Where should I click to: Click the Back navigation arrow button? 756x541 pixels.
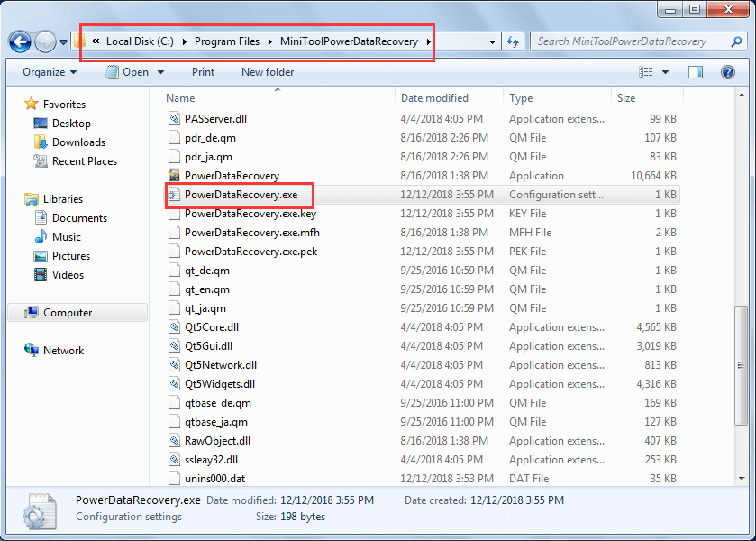[x=20, y=42]
